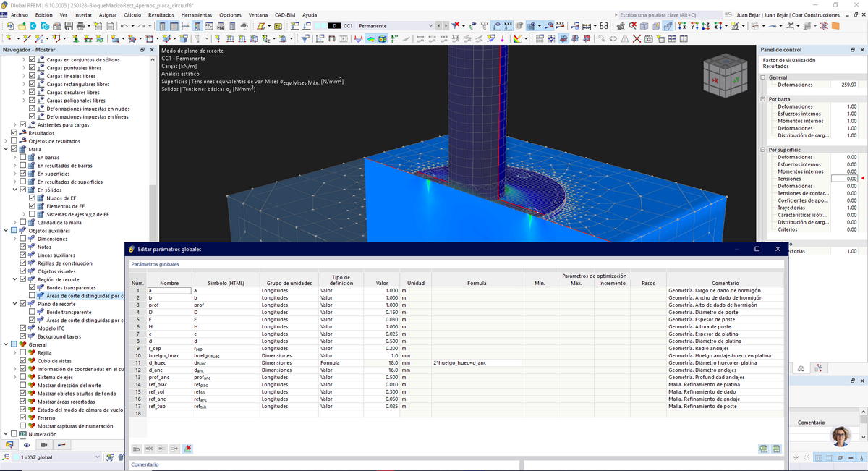Click the Print icon in toolbar
Viewport: 868px width, 471px height.
tap(80, 26)
